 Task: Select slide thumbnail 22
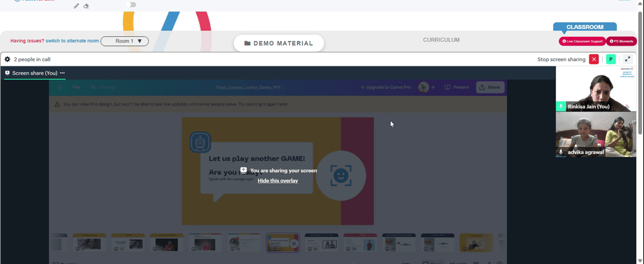click(x=89, y=243)
